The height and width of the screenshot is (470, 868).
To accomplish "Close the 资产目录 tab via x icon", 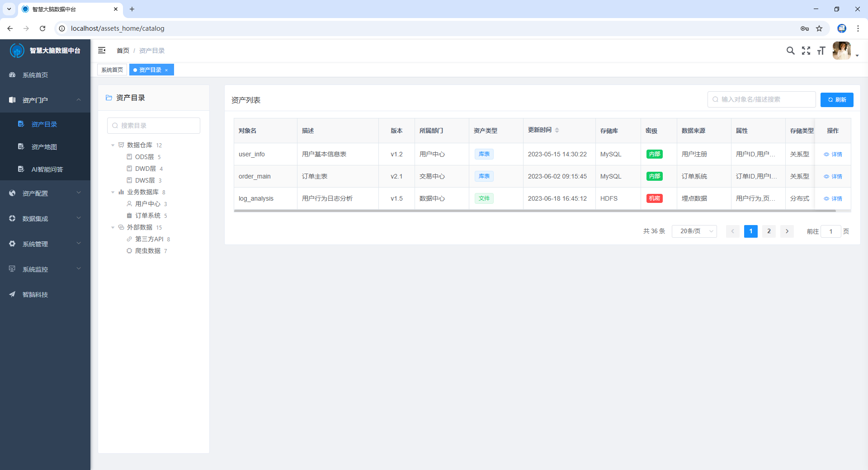I will tap(166, 70).
